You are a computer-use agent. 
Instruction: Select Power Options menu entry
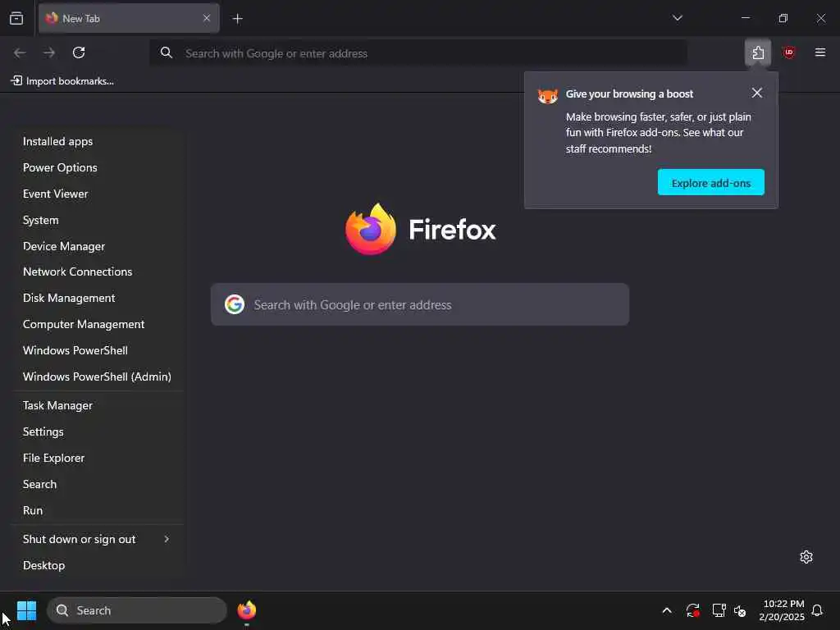(98, 167)
